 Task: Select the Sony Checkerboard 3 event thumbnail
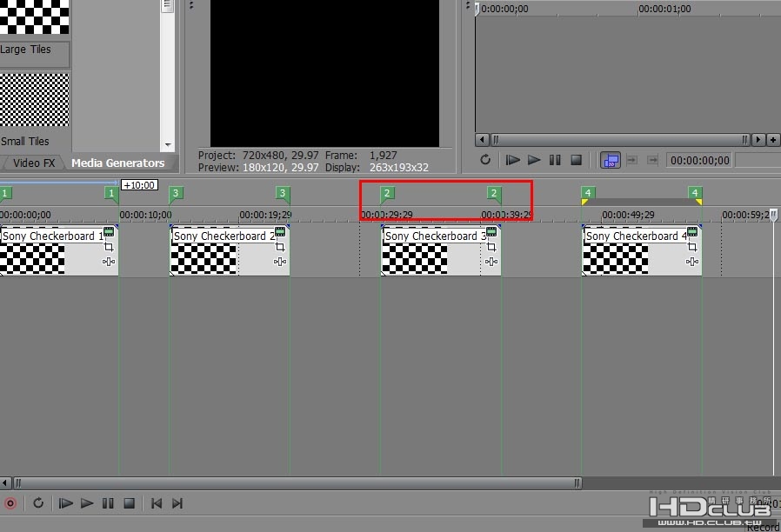(415, 259)
